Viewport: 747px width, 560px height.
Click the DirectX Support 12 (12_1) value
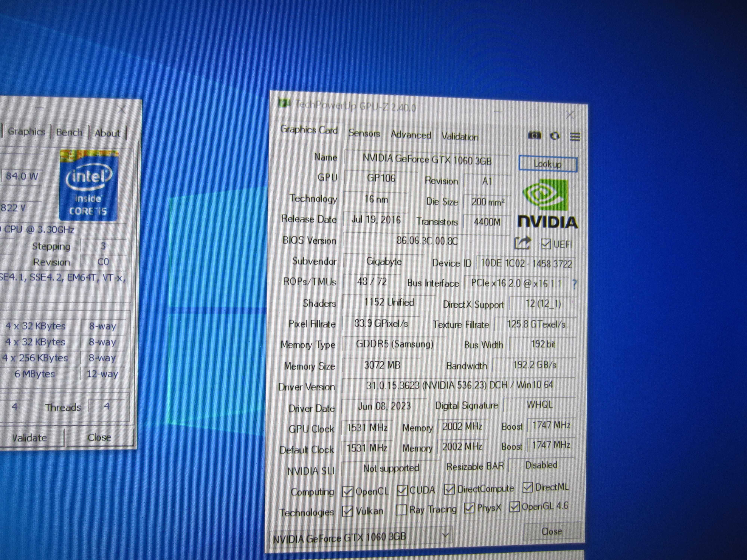pos(543,304)
